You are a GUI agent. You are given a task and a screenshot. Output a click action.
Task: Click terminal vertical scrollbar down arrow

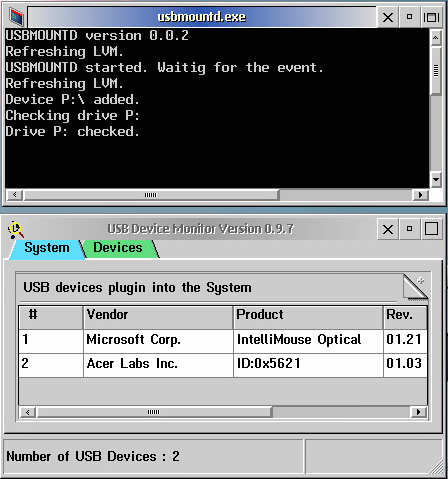click(436, 180)
